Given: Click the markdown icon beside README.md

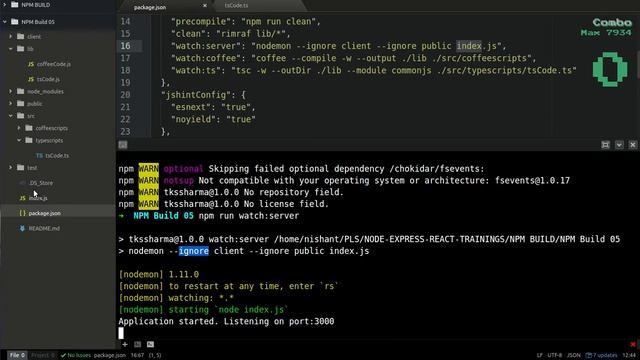Looking at the screenshot, I should (x=22, y=228).
